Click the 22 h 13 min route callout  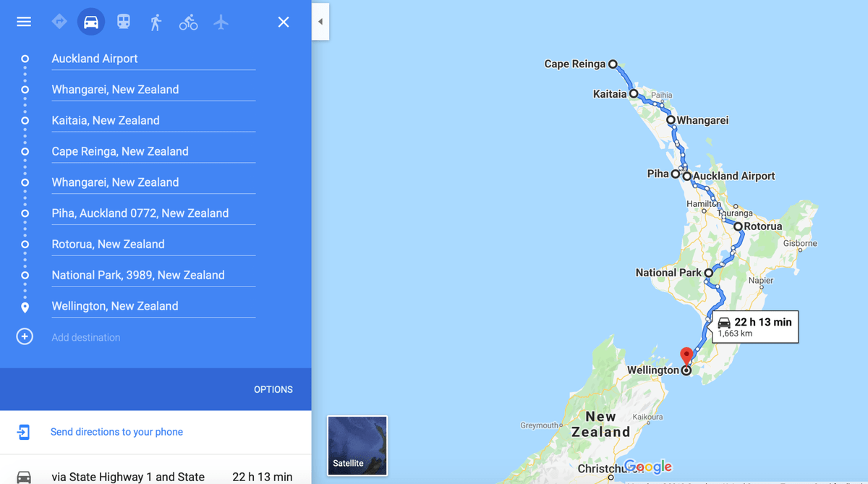[x=755, y=327]
